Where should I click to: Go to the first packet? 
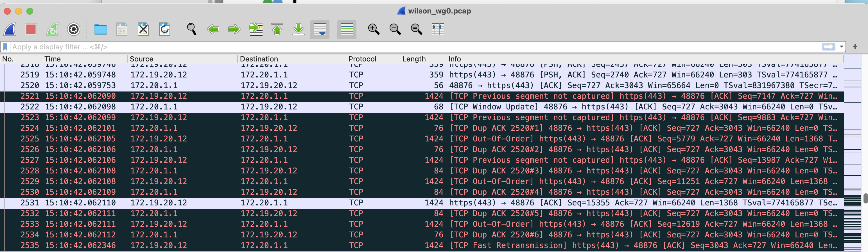[277, 29]
